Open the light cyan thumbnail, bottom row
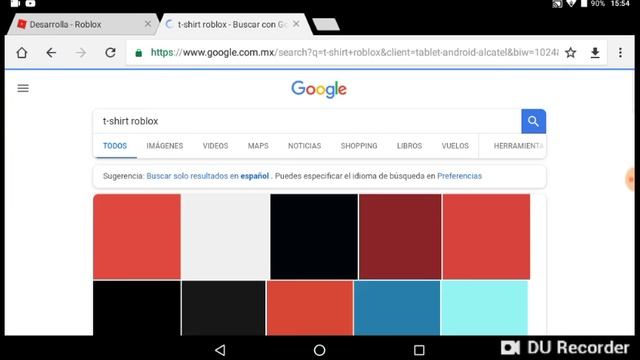 click(484, 308)
